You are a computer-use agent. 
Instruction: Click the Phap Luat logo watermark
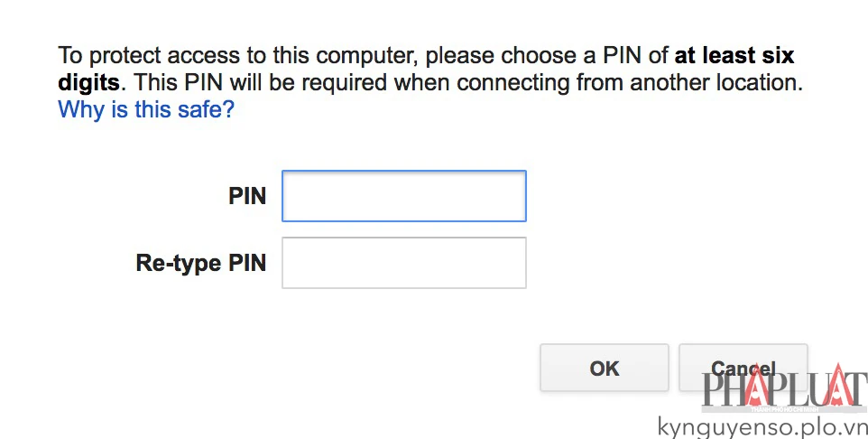783,392
